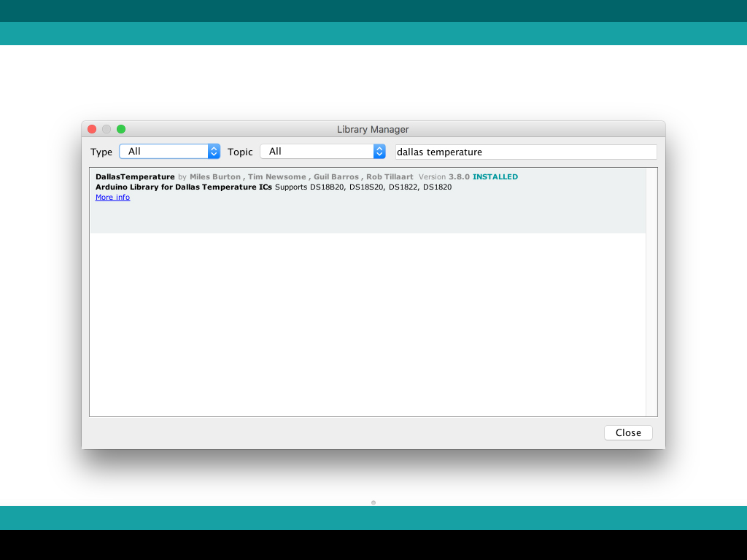Click the red close window button

(x=92, y=129)
